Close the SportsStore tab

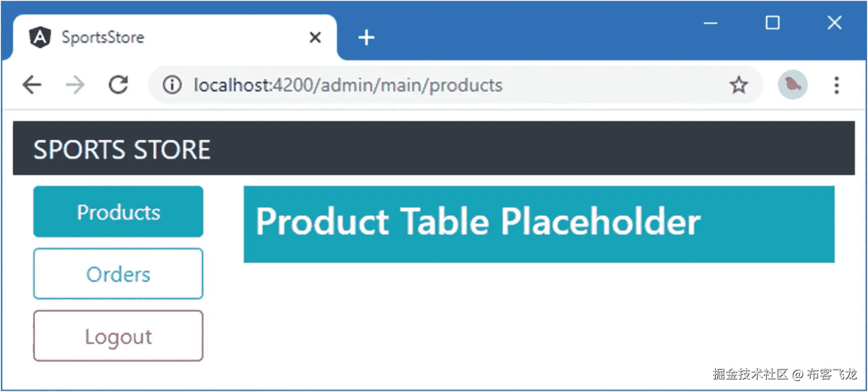(x=315, y=37)
